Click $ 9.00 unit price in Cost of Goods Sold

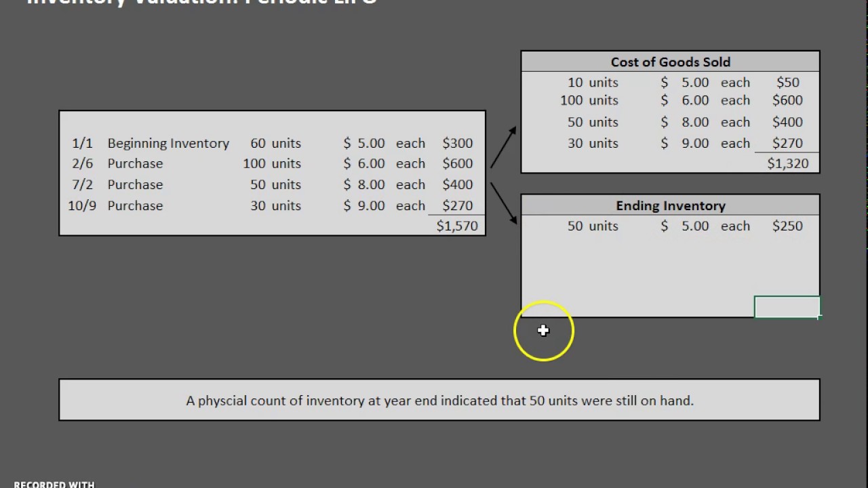tap(685, 143)
